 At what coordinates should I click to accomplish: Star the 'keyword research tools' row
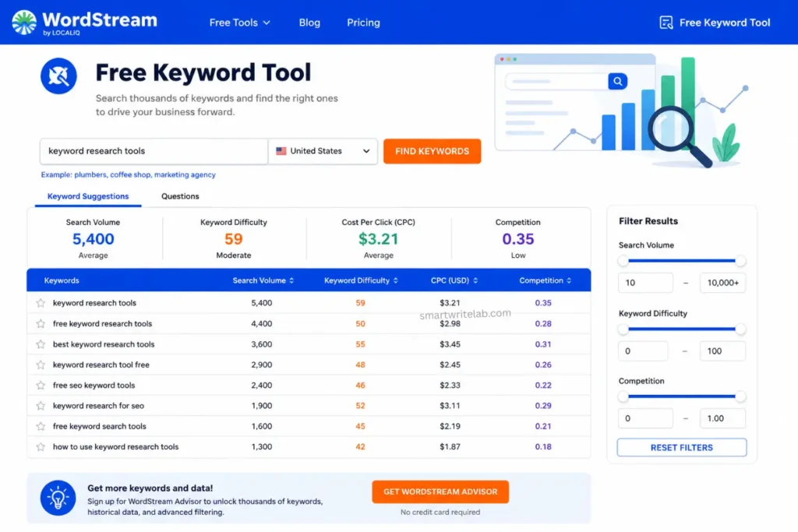pyautogui.click(x=41, y=303)
